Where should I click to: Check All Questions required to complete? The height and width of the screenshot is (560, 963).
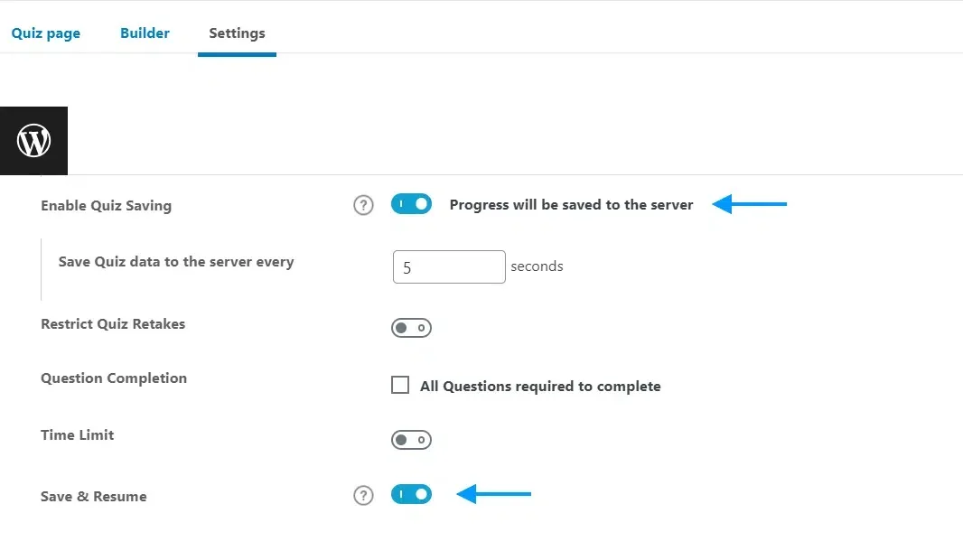pyautogui.click(x=399, y=385)
